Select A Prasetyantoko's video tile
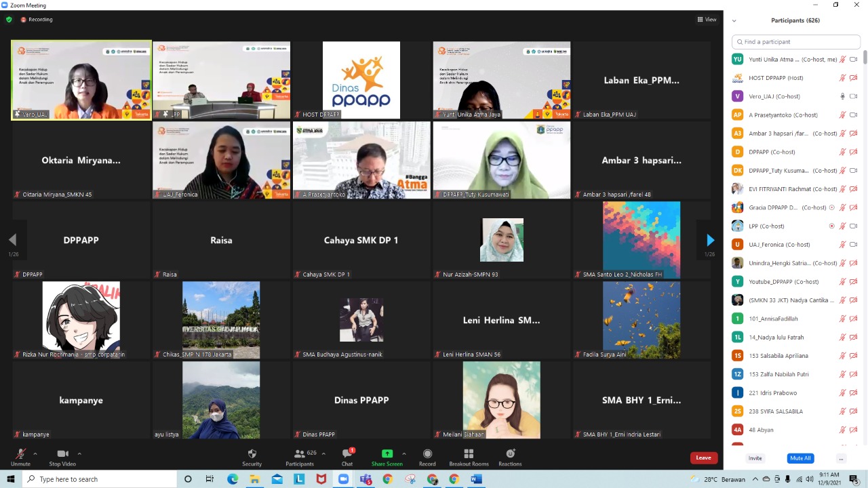868x488 pixels. pos(361,160)
